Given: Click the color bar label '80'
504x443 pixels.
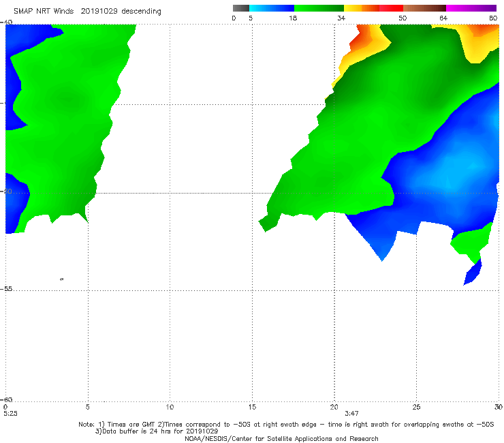Looking at the screenshot, I should point(493,18).
